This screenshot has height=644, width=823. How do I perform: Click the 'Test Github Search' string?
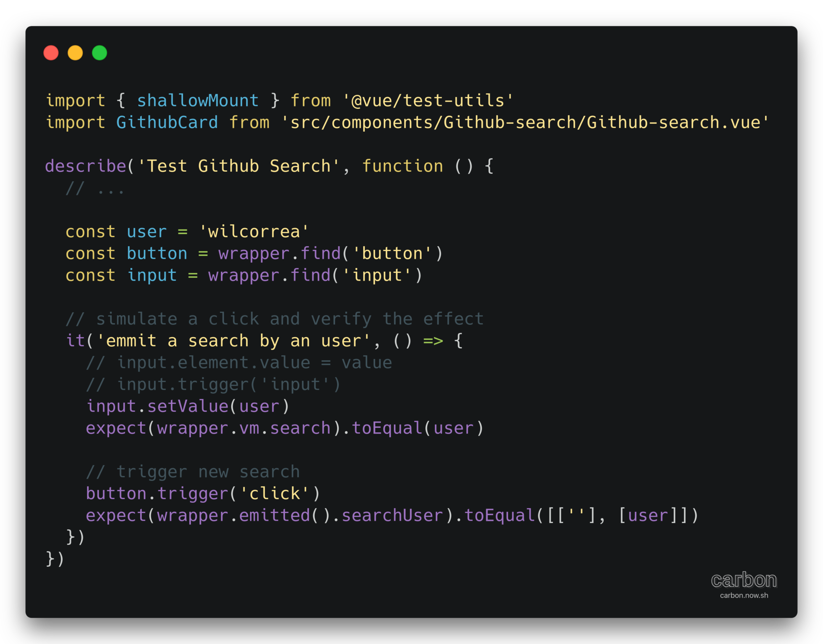point(239,166)
